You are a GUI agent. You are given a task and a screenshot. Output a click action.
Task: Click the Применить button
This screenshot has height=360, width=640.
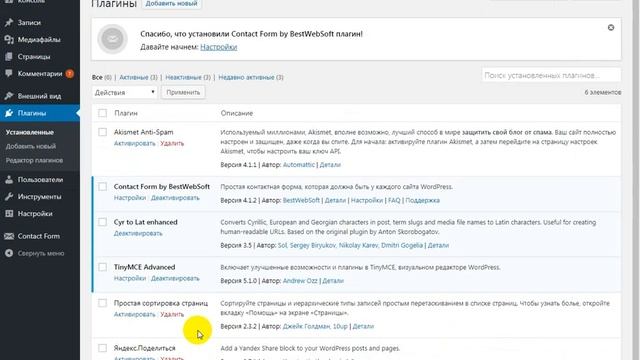pyautogui.click(x=183, y=92)
